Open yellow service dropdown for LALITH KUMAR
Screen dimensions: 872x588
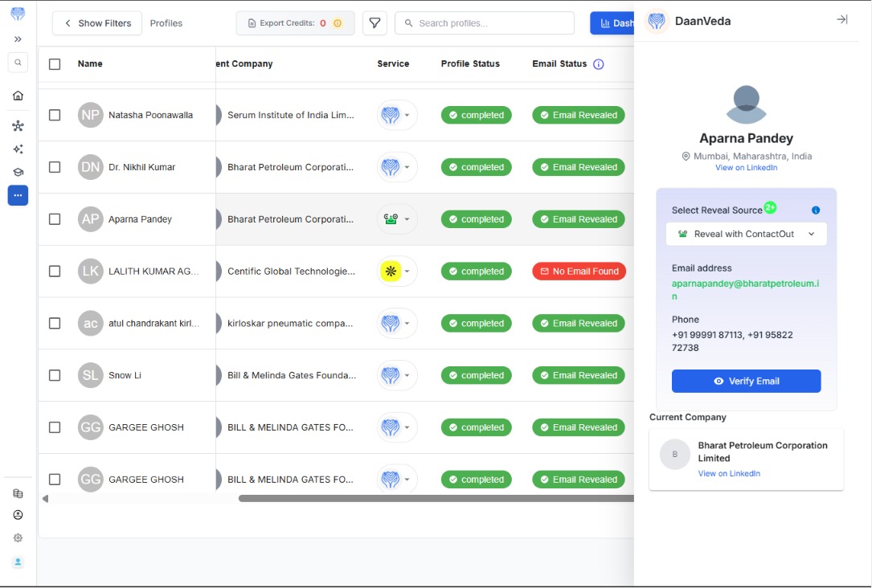coord(397,272)
